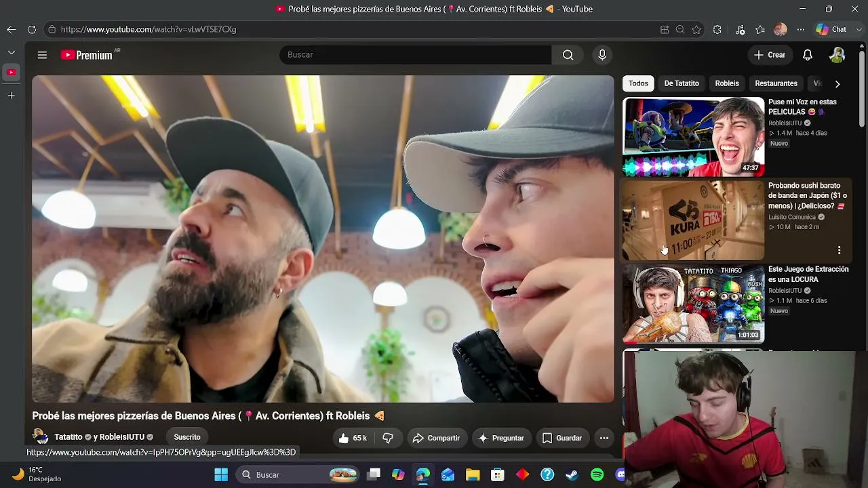Click the browser address bar URL
868x488 pixels.
(149, 29)
